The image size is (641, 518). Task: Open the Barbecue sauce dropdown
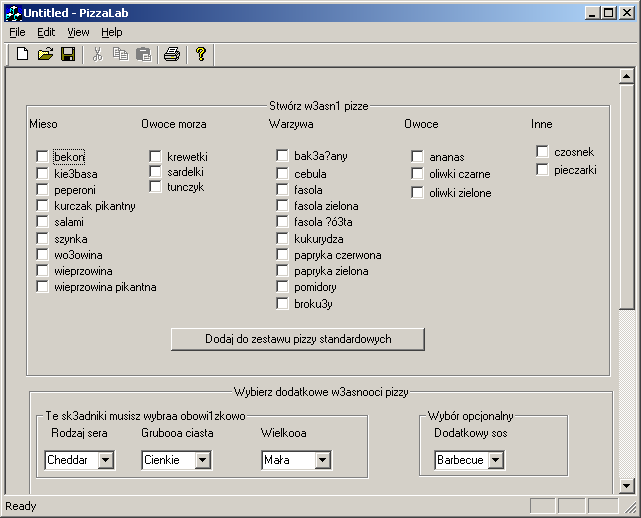coord(495,460)
